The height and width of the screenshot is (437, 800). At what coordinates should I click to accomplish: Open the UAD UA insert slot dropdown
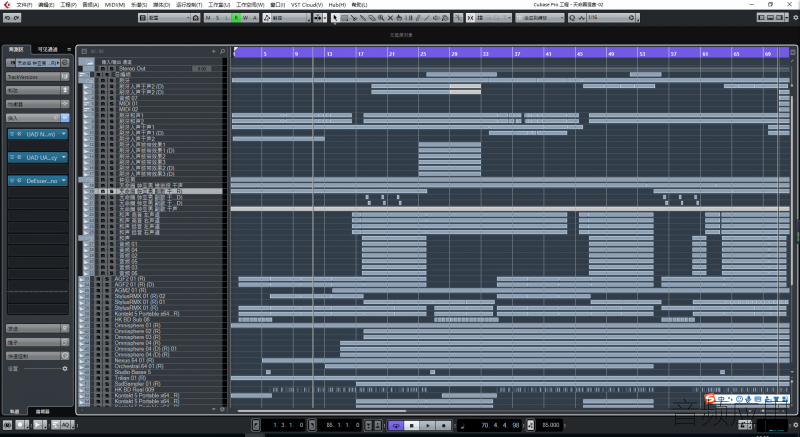click(x=64, y=158)
